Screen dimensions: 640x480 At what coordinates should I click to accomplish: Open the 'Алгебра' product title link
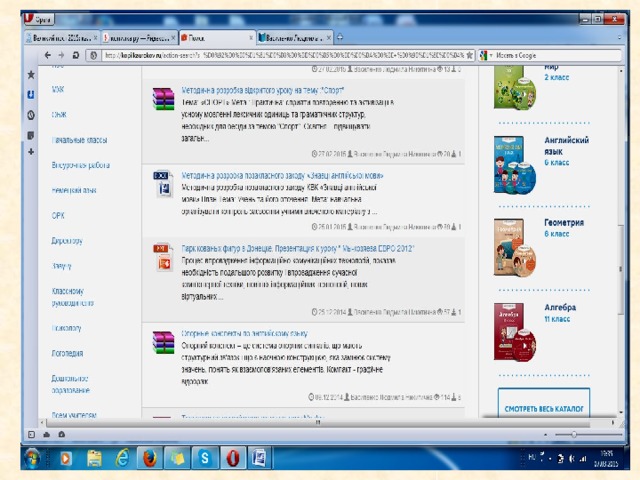pyautogui.click(x=560, y=307)
